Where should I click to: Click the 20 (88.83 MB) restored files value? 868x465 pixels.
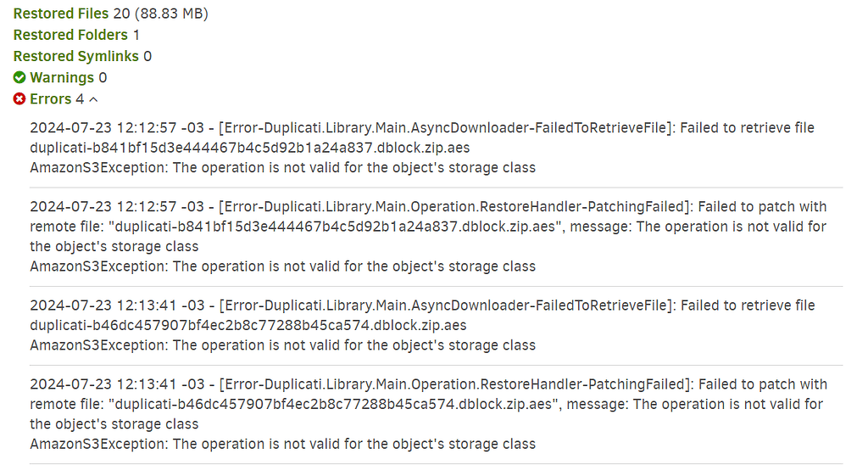pos(160,14)
